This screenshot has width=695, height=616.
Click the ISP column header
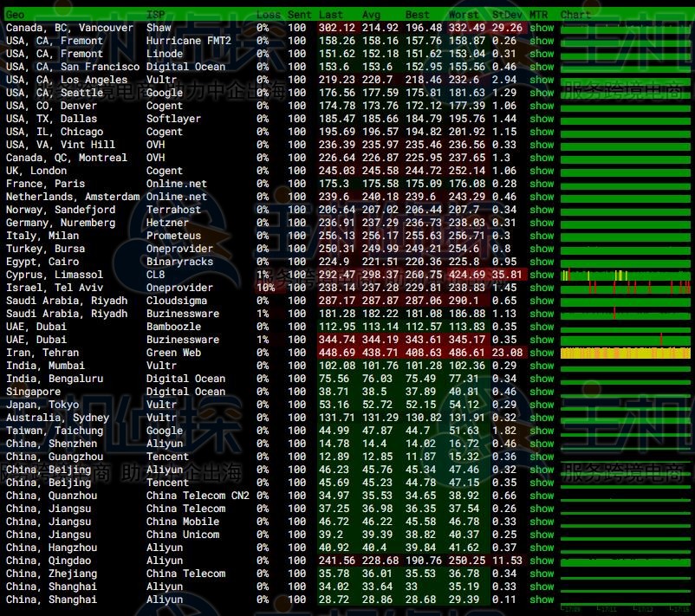click(156, 15)
